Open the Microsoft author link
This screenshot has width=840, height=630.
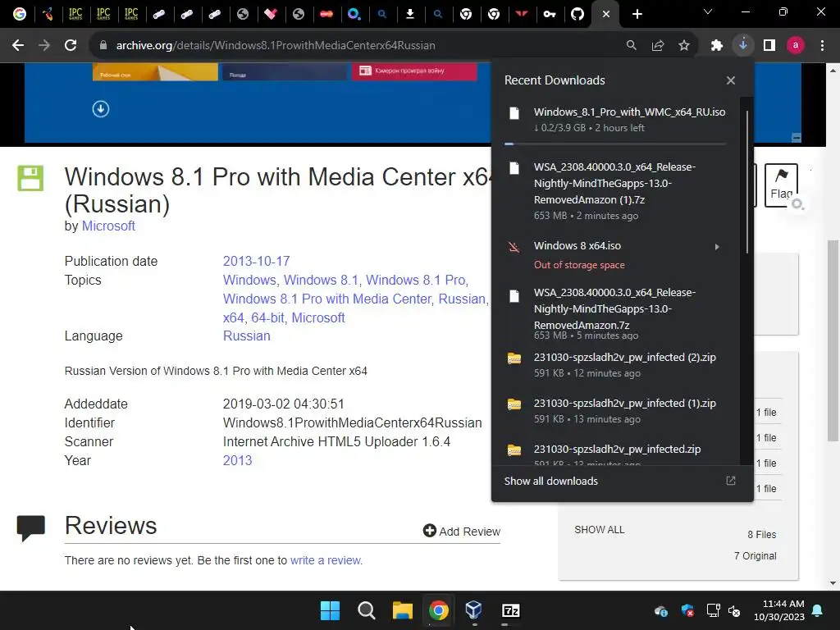point(108,226)
